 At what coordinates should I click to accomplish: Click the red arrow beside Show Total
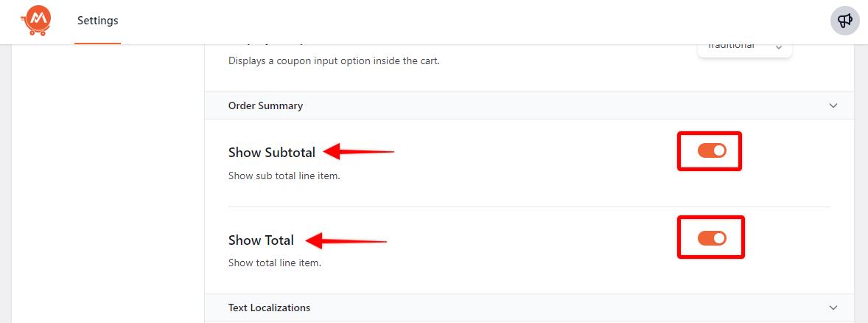346,240
